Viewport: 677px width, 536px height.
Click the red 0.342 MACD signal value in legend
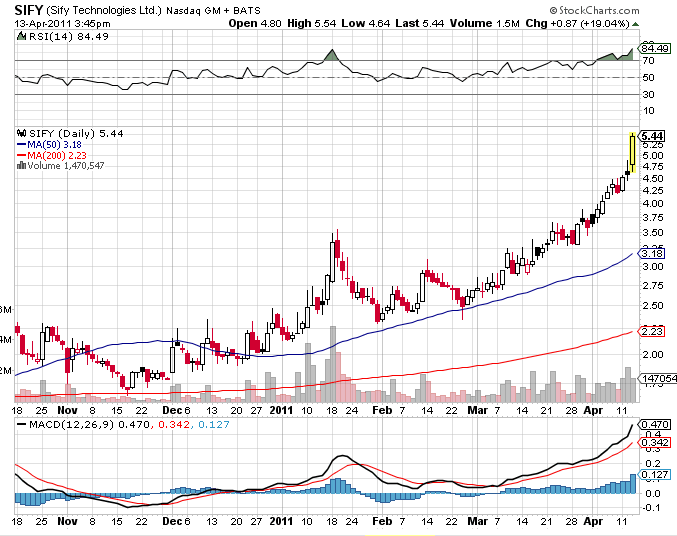(x=174, y=425)
